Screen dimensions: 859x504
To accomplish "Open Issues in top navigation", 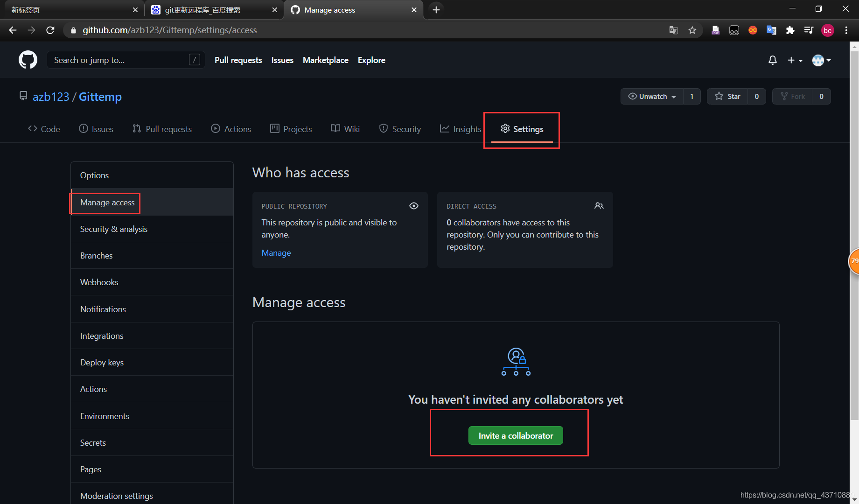I will pyautogui.click(x=282, y=60).
